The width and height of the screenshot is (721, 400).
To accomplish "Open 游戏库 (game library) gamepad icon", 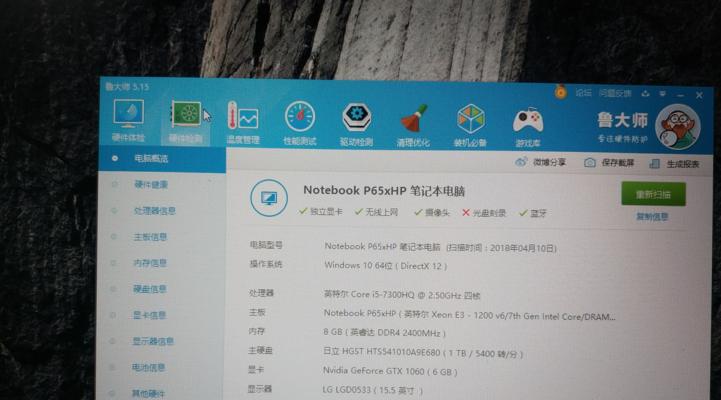I will pos(528,121).
